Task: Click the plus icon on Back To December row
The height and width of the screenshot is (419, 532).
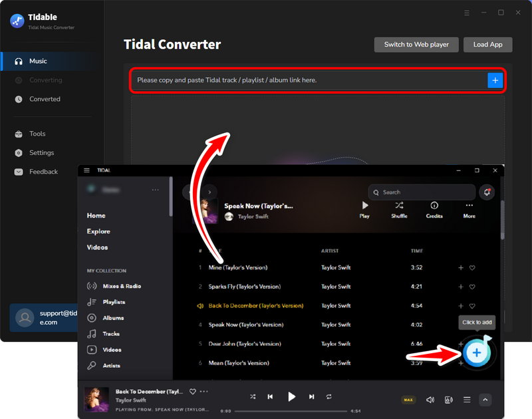Action: (461, 306)
